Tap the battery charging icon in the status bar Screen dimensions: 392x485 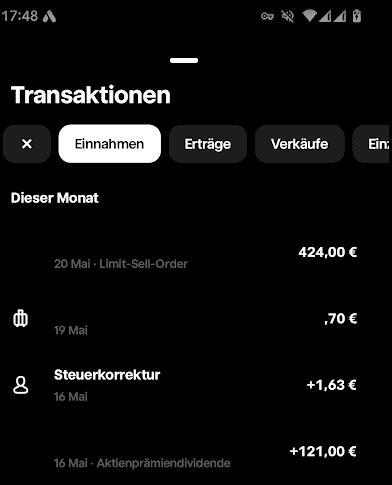tap(357, 16)
